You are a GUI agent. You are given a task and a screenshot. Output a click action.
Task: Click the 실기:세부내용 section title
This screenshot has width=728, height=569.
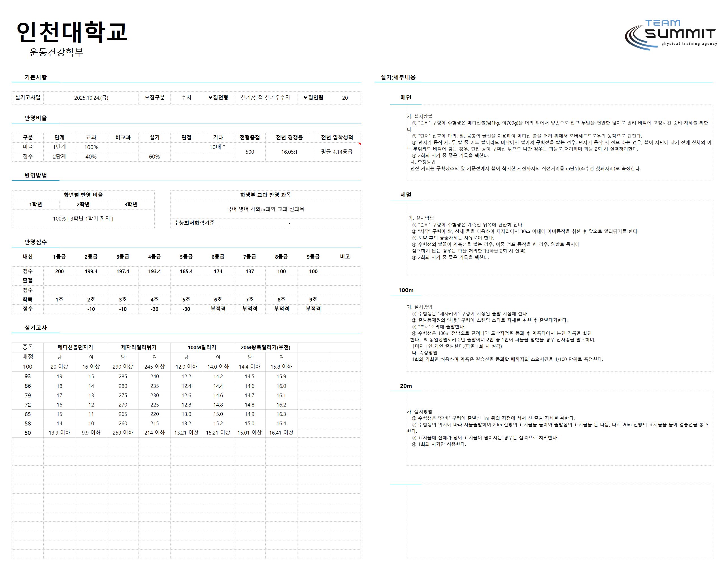398,77
